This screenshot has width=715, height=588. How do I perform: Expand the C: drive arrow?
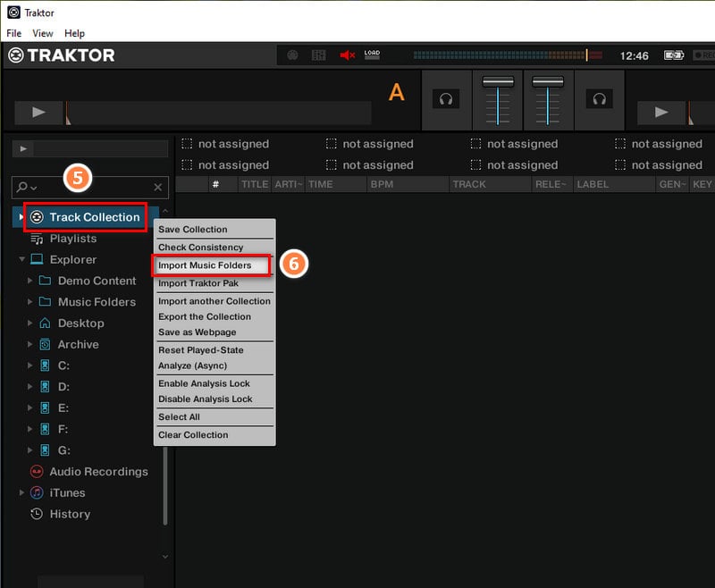pyautogui.click(x=29, y=365)
